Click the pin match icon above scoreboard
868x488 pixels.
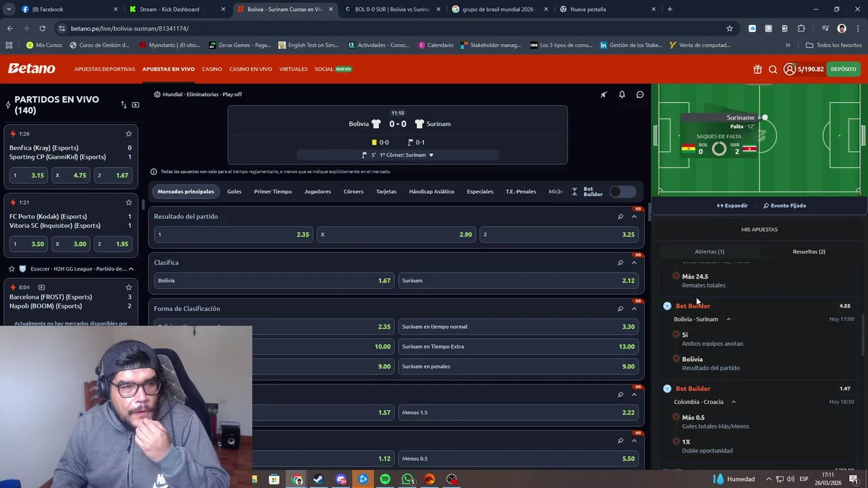(x=604, y=94)
